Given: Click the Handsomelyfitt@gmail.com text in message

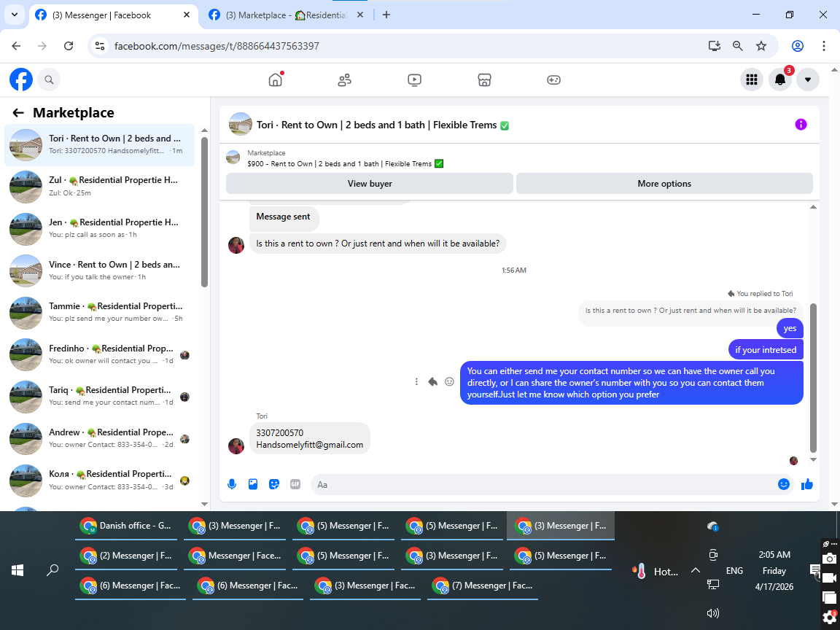Looking at the screenshot, I should tap(310, 445).
